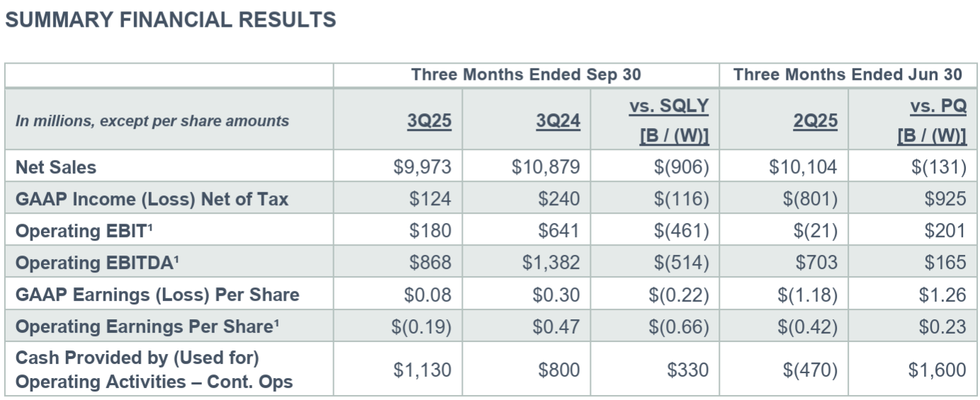The width and height of the screenshot is (980, 400).
Task: Click the Three Months Ended Sep 30 header
Action: click(526, 75)
